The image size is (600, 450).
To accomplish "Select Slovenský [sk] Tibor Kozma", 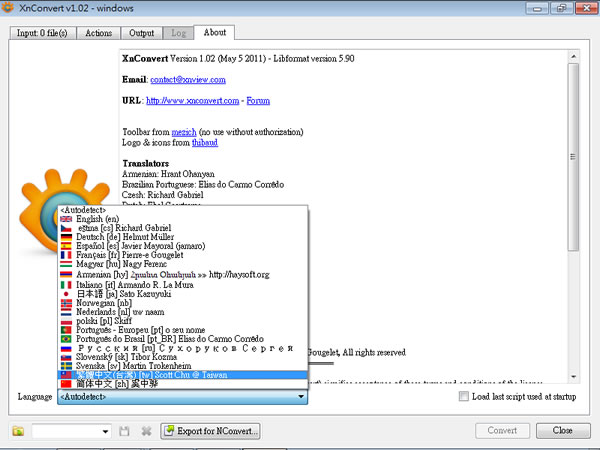I will (x=183, y=357).
